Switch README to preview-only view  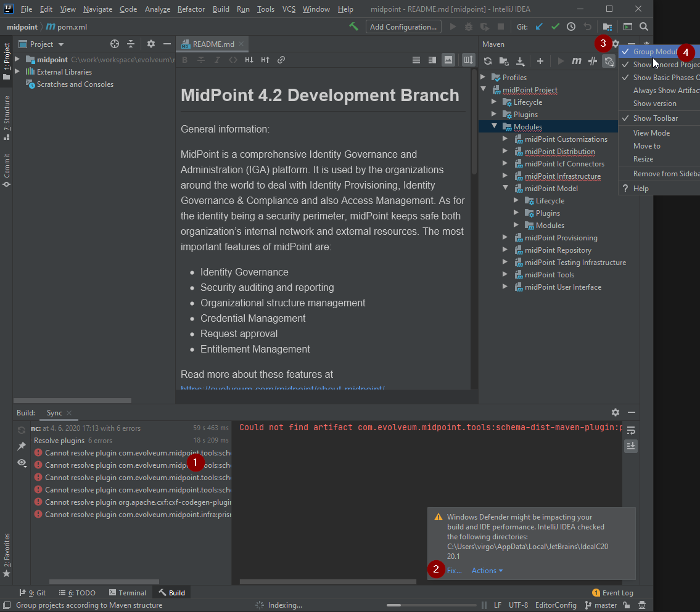[x=448, y=60]
